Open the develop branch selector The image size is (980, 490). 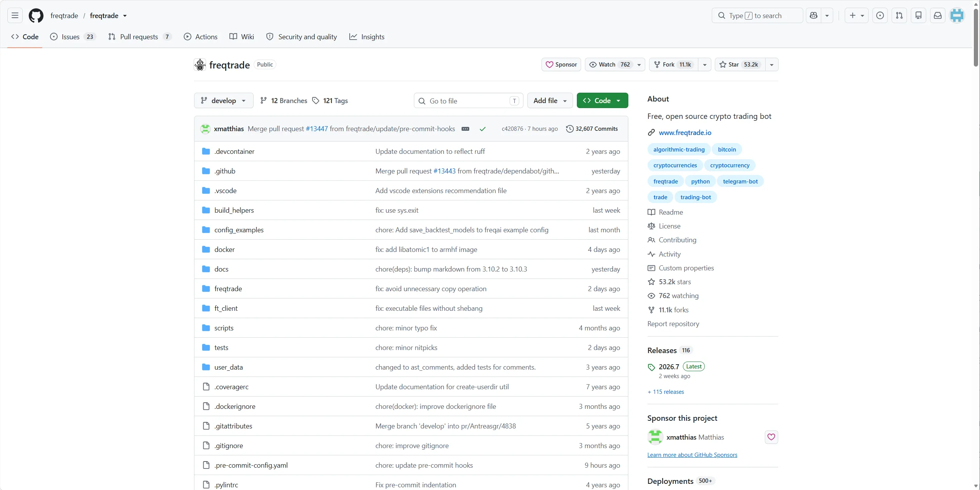point(224,100)
